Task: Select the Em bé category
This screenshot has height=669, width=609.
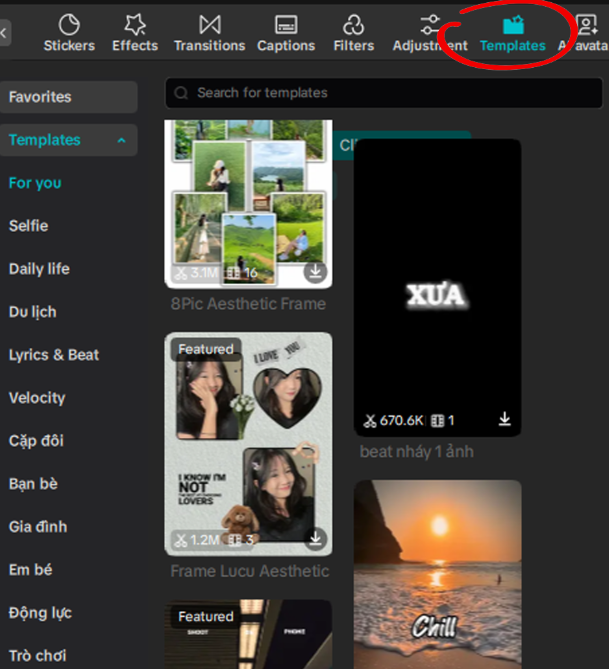Action: click(30, 570)
